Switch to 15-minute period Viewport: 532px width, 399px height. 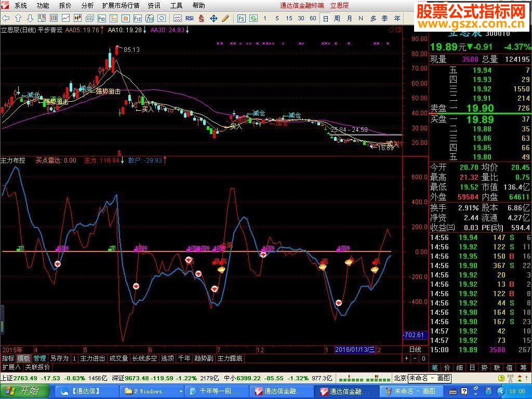(289, 18)
